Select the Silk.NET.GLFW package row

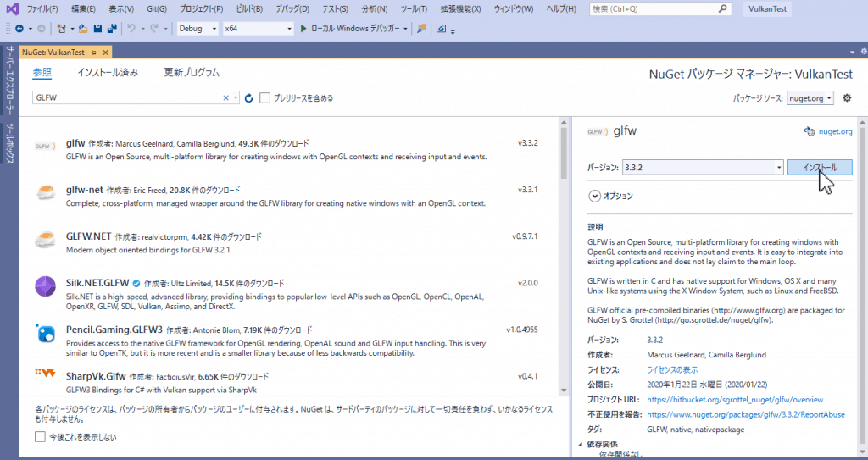click(x=289, y=294)
